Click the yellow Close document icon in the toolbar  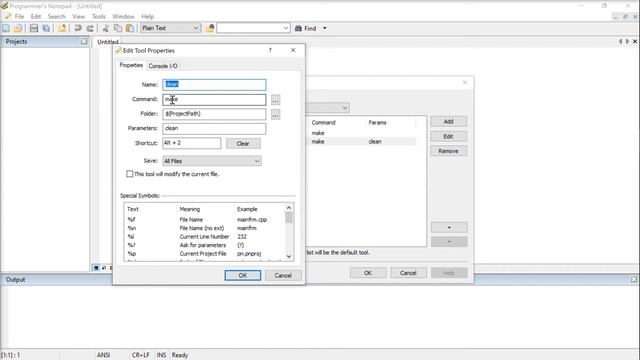(x=62, y=28)
